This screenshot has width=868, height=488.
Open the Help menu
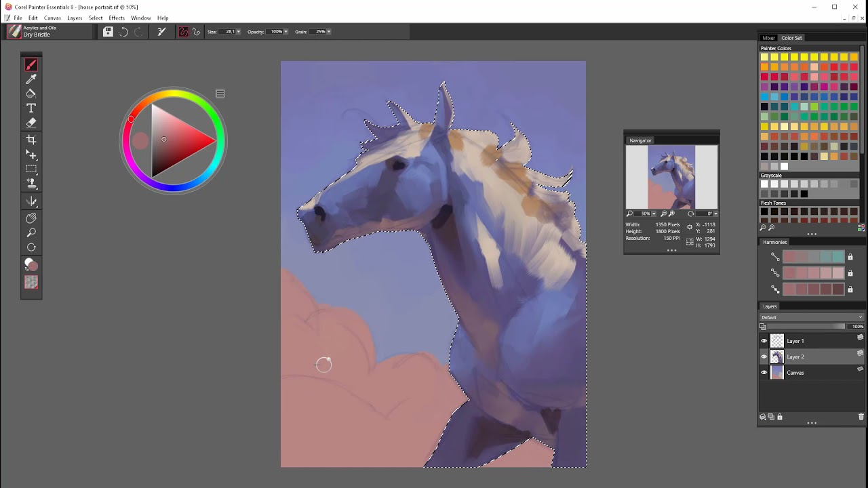(x=163, y=18)
